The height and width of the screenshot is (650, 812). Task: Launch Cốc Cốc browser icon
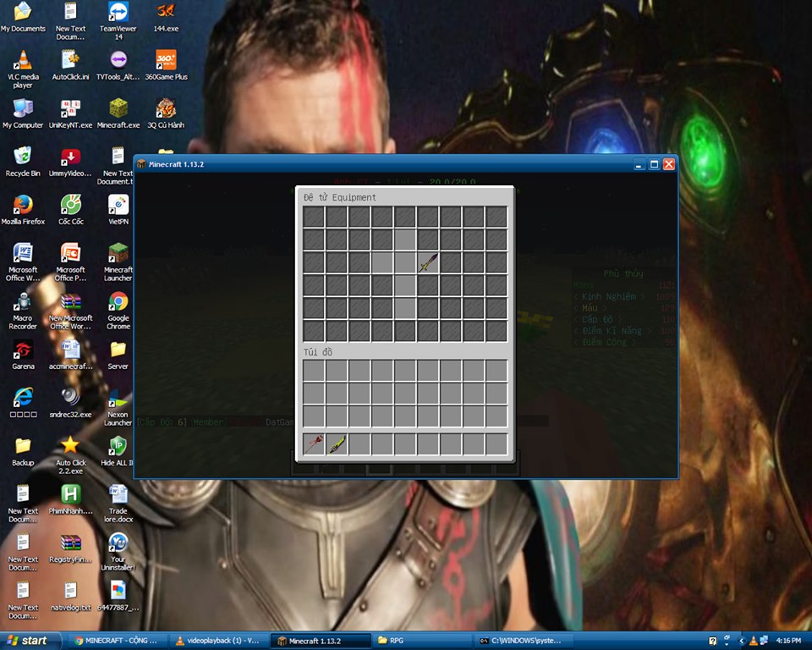70,210
